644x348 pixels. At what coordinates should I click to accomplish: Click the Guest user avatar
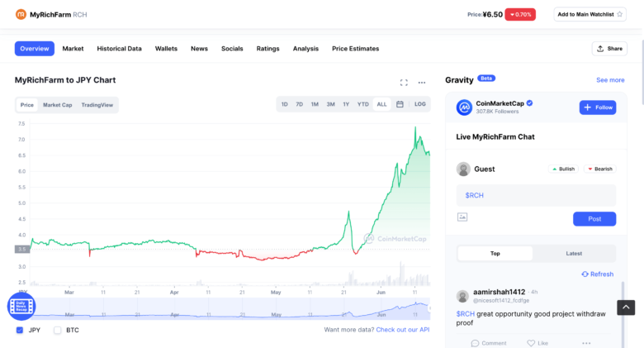463,169
